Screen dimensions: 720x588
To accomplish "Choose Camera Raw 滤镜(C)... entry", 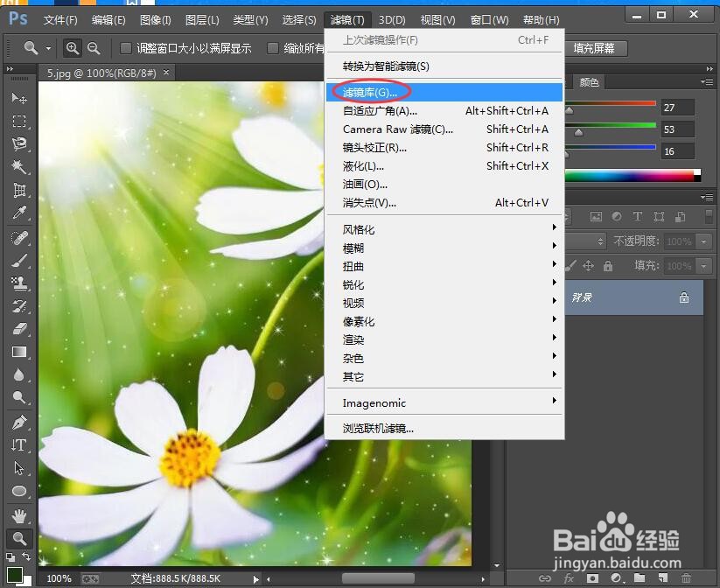I will coord(444,129).
